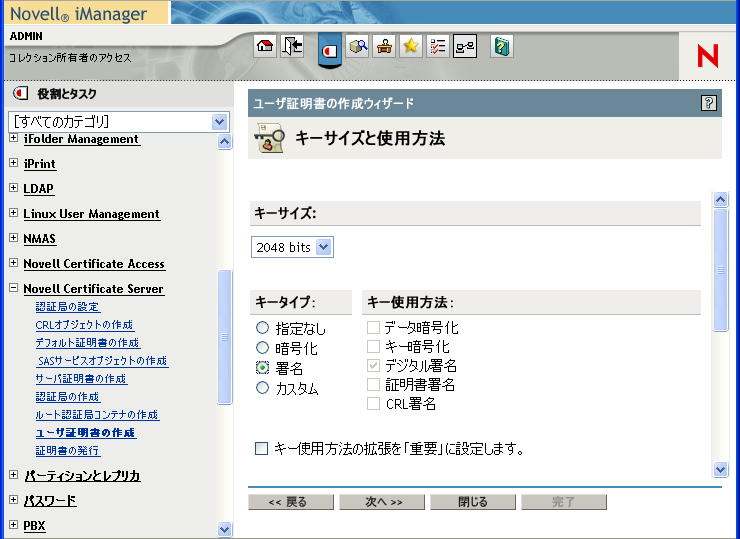Expand the パスワード plus box
740x539 pixels.
(x=14, y=499)
